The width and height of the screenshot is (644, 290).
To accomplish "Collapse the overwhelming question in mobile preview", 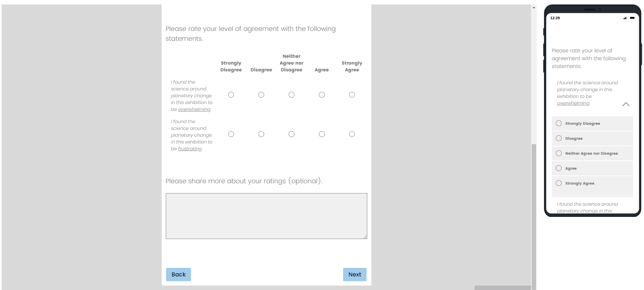I will [x=626, y=104].
